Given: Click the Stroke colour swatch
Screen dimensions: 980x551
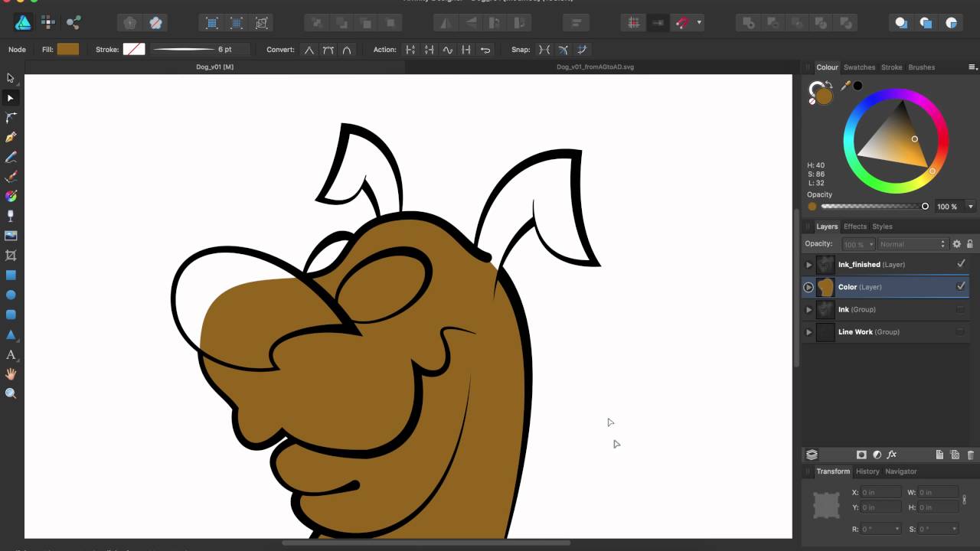Looking at the screenshot, I should (134, 50).
